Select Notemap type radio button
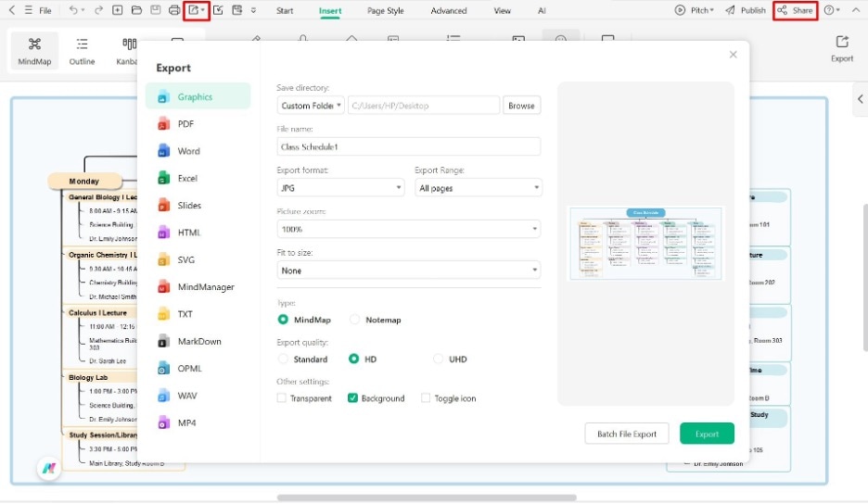868x504 pixels. point(354,320)
